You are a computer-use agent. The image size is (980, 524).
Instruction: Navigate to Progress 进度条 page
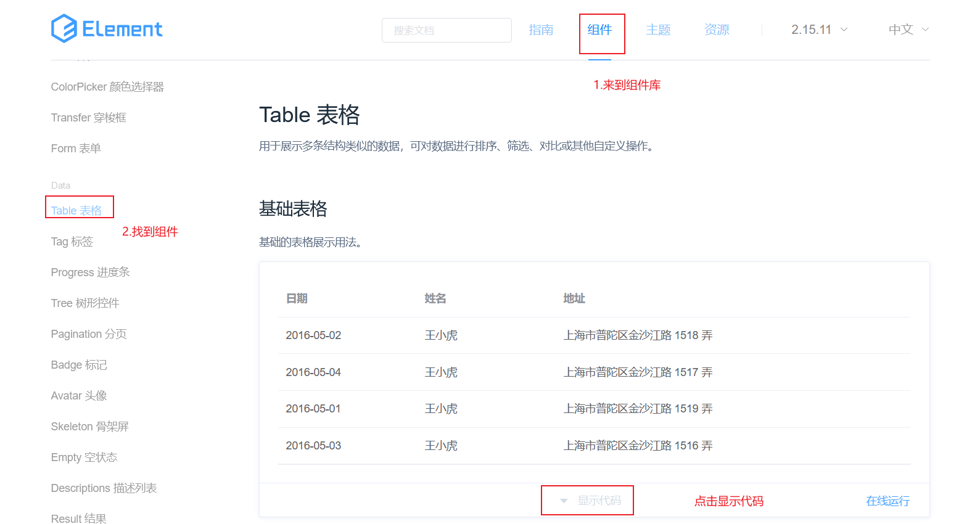pos(90,272)
